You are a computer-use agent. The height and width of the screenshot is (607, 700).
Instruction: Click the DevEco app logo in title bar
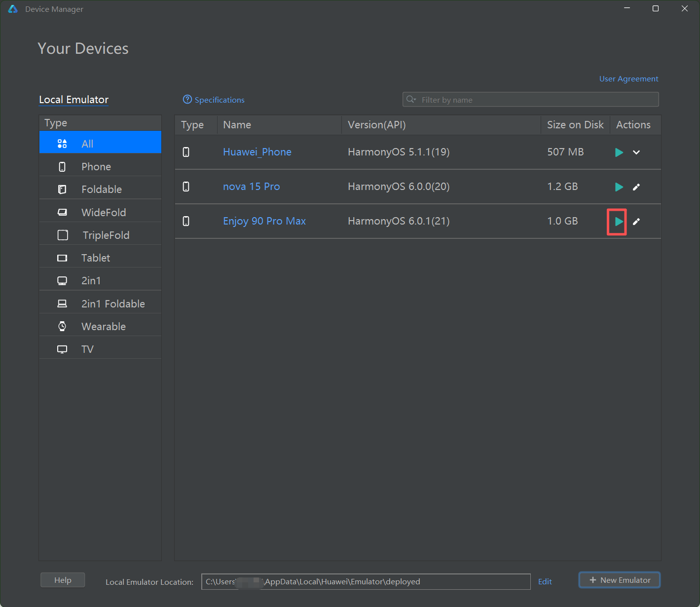point(13,9)
